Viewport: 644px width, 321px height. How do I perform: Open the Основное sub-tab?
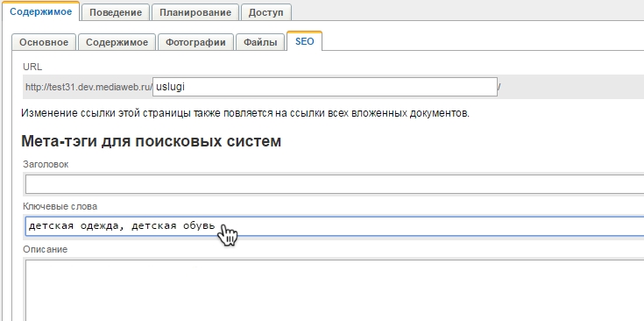[44, 42]
